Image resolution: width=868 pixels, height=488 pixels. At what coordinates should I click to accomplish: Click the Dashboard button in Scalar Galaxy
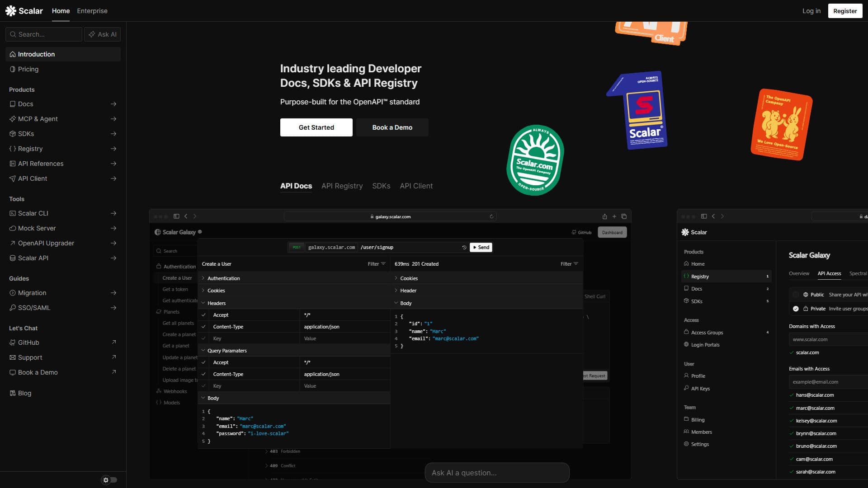(x=612, y=233)
